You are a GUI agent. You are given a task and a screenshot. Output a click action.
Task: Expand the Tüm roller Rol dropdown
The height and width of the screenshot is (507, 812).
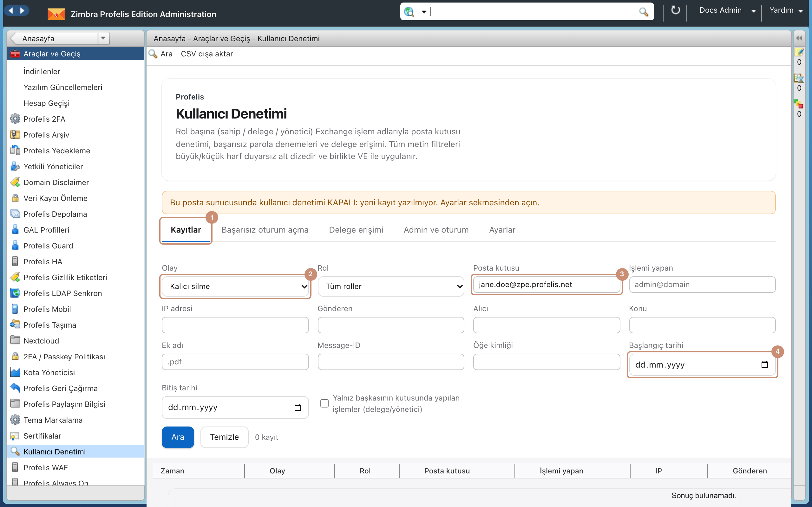coord(390,286)
